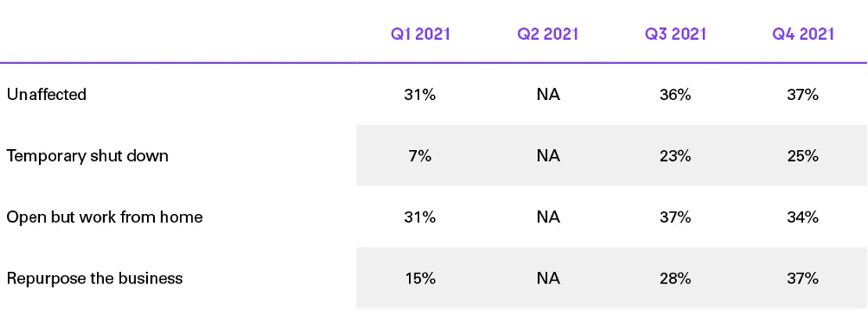Viewport: 868px width, 314px height.
Task: Select the Temporary shut down 23% cell
Action: coord(675,155)
